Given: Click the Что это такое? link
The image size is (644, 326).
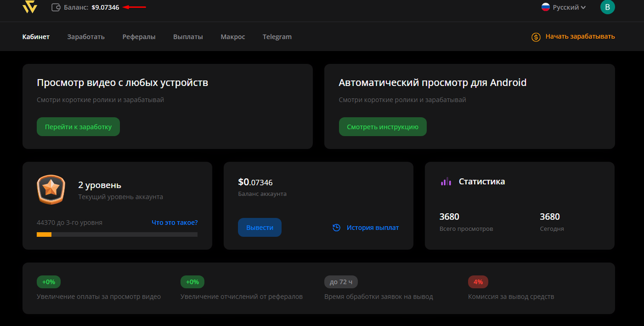Looking at the screenshot, I should pos(174,222).
